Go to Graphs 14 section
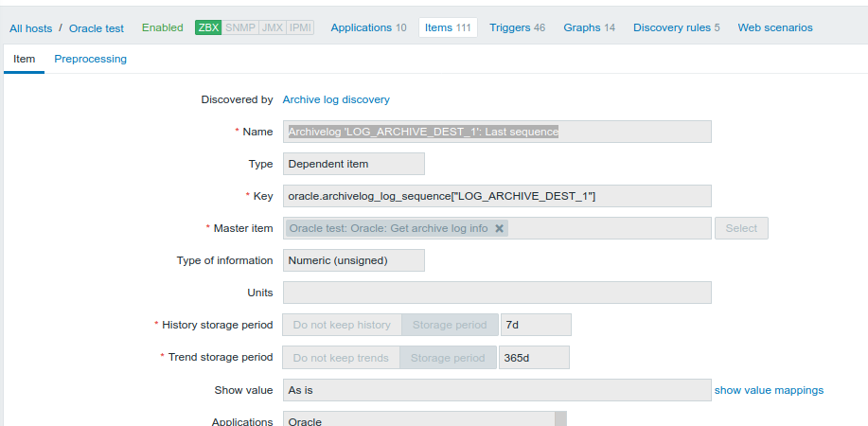Image resolution: width=868 pixels, height=426 pixels. click(x=589, y=27)
